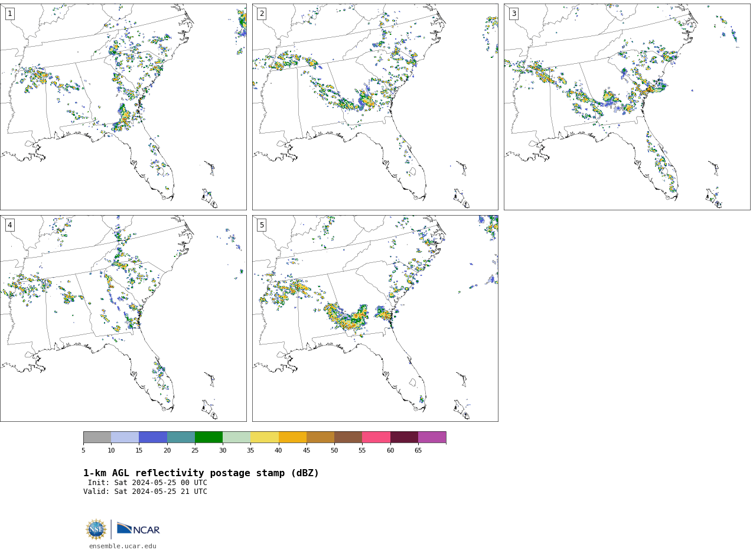Click the purple 65+ dBZ swatch
This screenshot has width=756, height=553.
[432, 437]
